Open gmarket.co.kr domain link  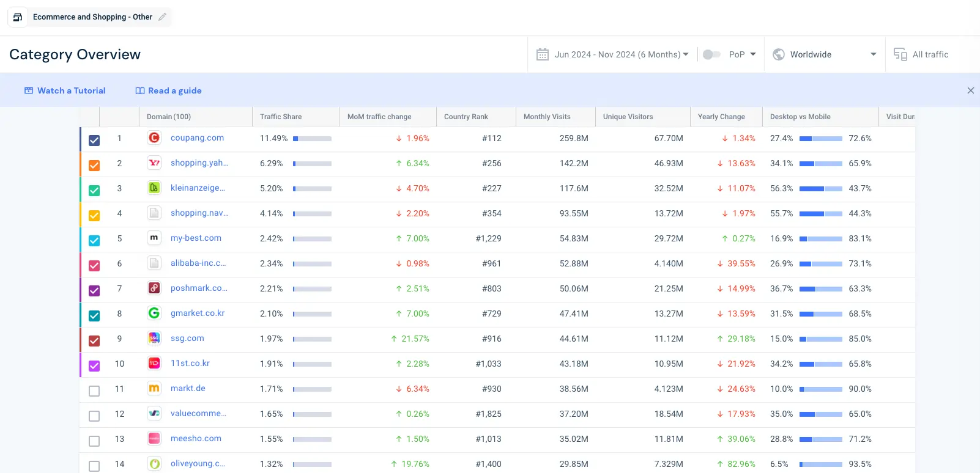click(198, 313)
